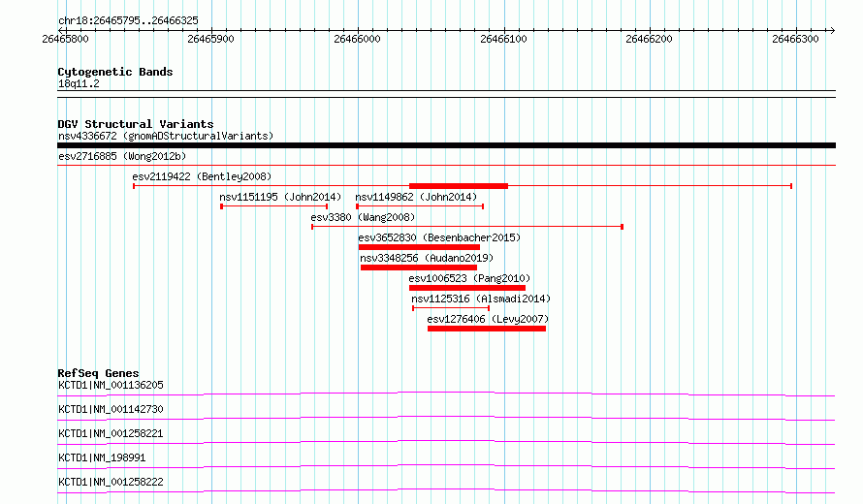The width and height of the screenshot is (863, 504).
Task: Open variant nsv4336672 (gnomADStructuralVariants) label
Action: point(166,136)
